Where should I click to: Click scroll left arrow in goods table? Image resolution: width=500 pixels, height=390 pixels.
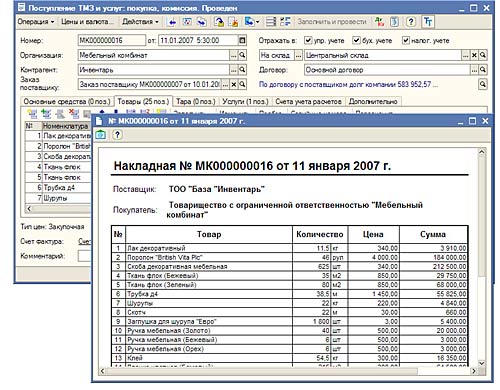point(29,209)
